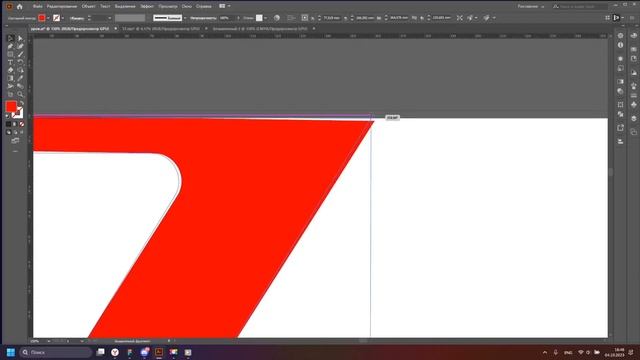
Task: Set the reference point grid
Action: click(304, 18)
